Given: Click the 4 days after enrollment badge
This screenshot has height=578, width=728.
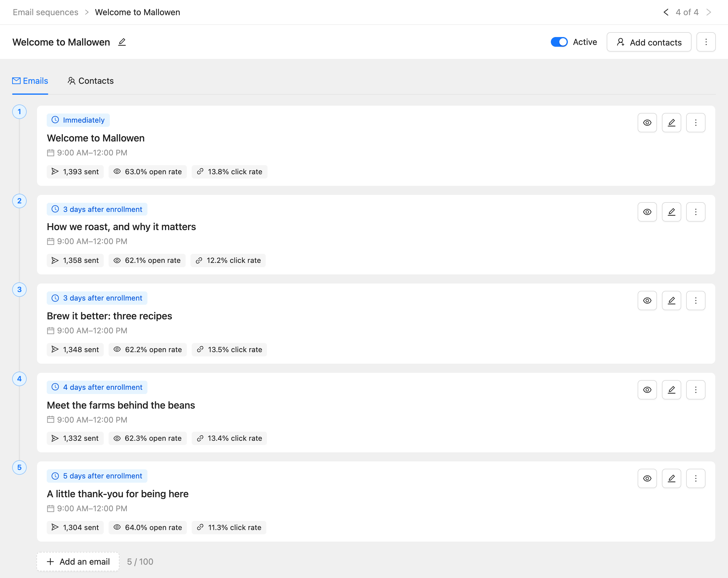Looking at the screenshot, I should [97, 387].
